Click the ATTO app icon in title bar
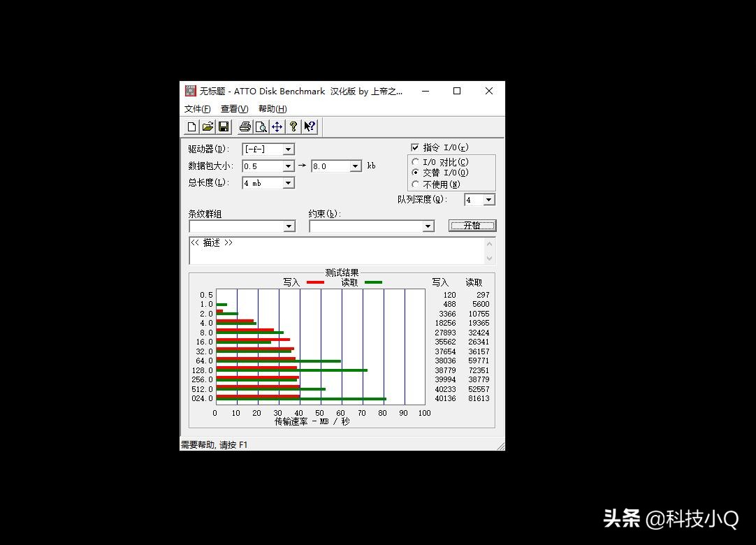 191,91
